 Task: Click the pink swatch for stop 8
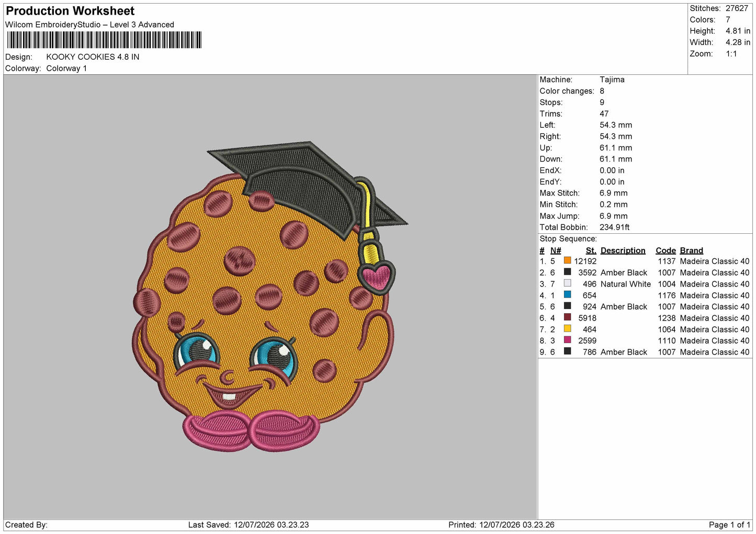point(567,340)
